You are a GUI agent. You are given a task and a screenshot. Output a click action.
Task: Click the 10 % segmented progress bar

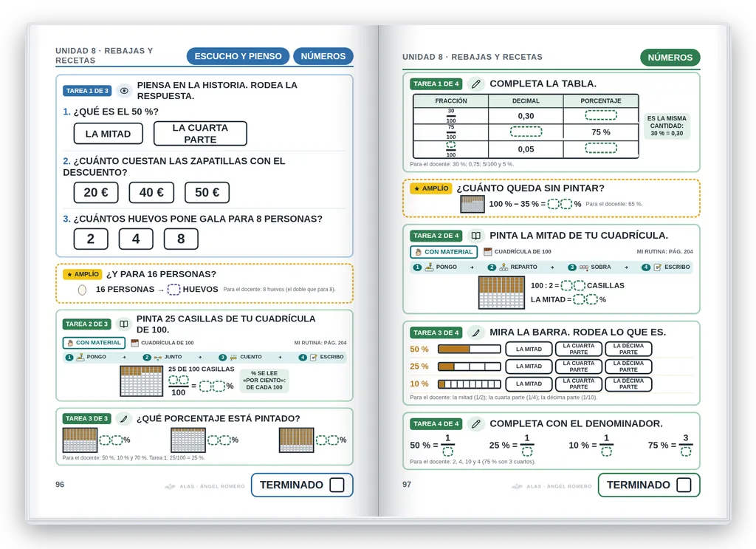coord(469,384)
